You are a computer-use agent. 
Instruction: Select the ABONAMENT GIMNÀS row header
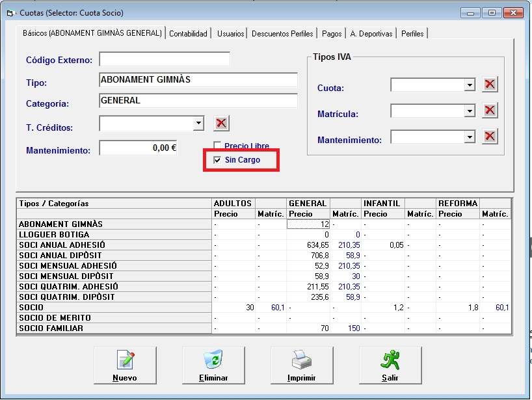tap(114, 224)
